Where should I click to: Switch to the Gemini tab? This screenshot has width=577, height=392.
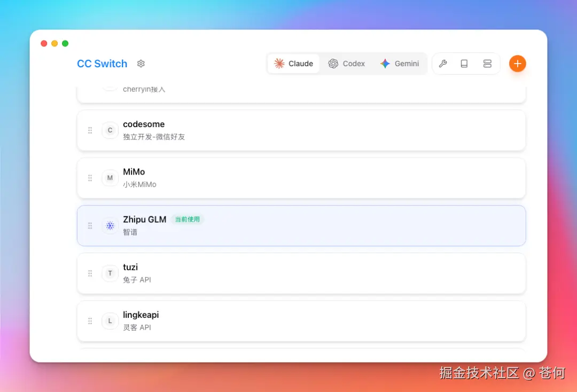[x=400, y=63]
